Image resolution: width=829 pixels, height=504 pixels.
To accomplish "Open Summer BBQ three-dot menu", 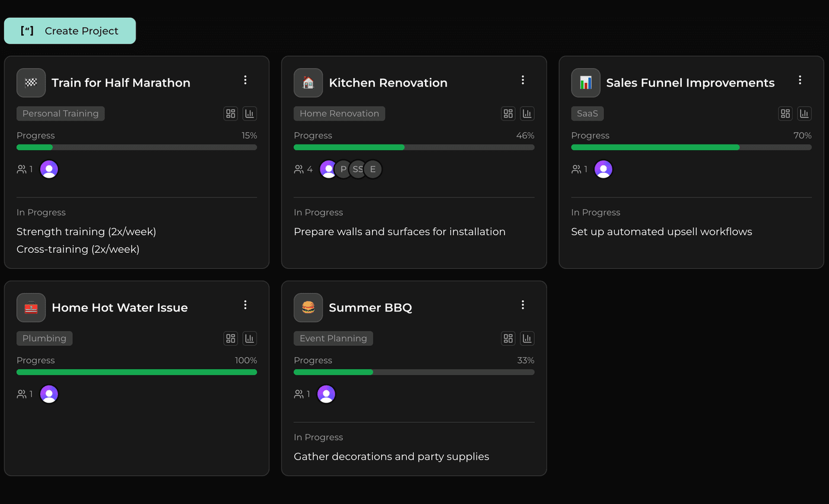I will point(523,305).
